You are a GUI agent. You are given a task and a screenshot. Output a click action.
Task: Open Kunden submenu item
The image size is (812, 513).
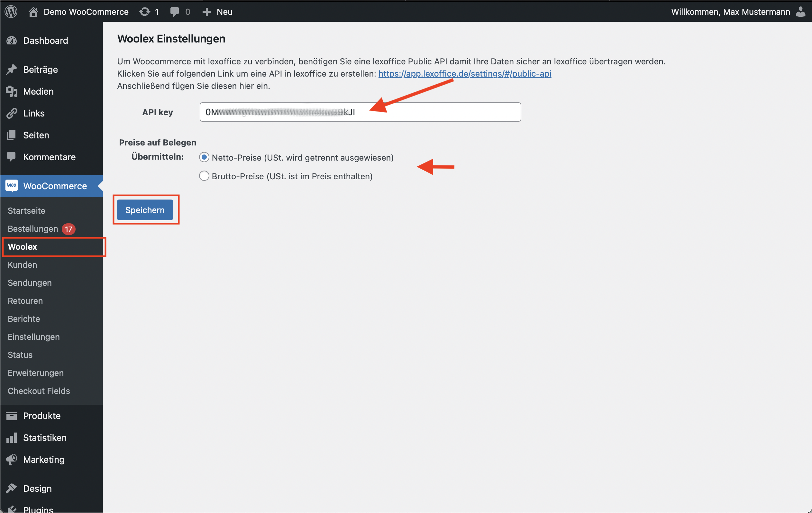[x=22, y=265]
